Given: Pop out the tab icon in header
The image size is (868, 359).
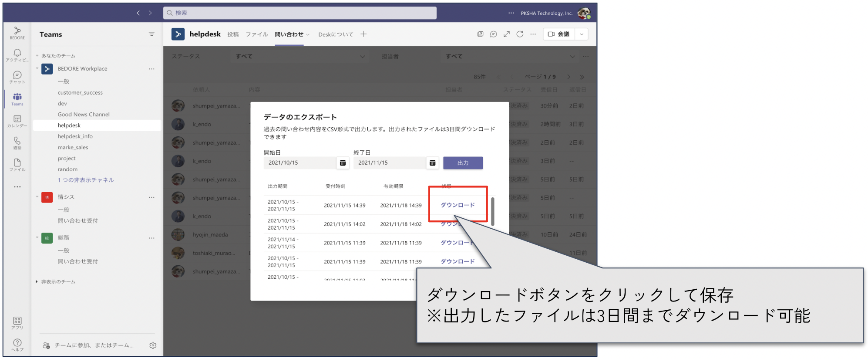Looking at the screenshot, I should 480,34.
